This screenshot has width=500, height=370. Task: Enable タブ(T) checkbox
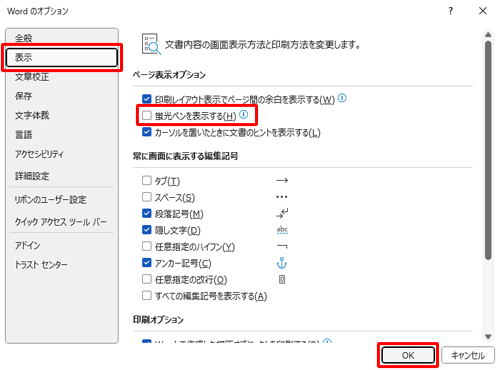point(147,180)
